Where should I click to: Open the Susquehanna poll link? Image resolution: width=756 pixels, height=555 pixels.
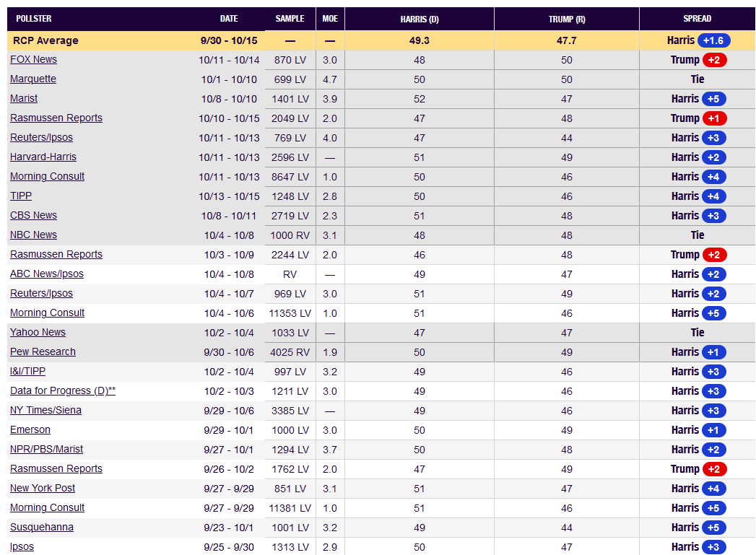[42, 528]
